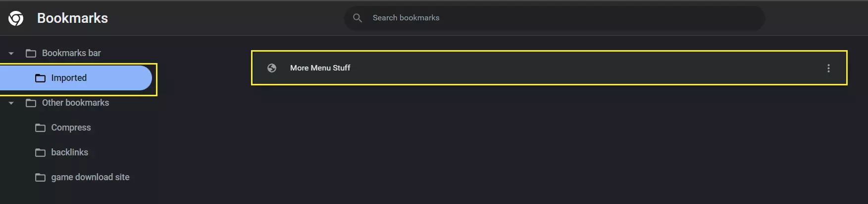Image resolution: width=868 pixels, height=204 pixels.
Task: Click the Other bookmarks folder icon
Action: (31, 103)
